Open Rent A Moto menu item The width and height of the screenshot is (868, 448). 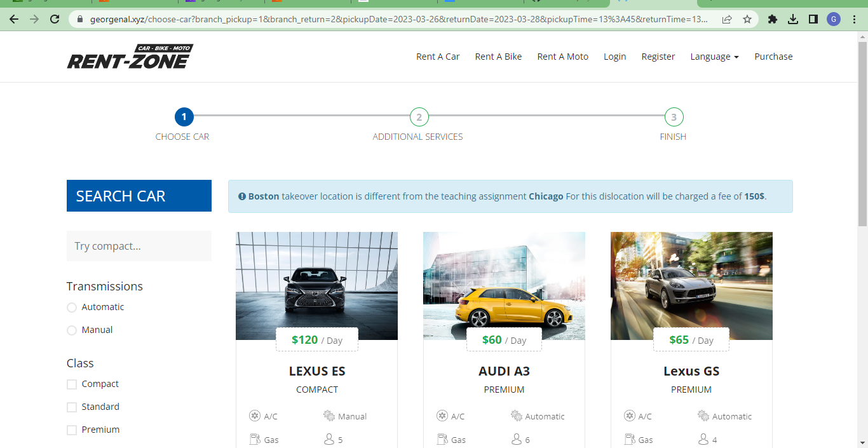pyautogui.click(x=562, y=57)
